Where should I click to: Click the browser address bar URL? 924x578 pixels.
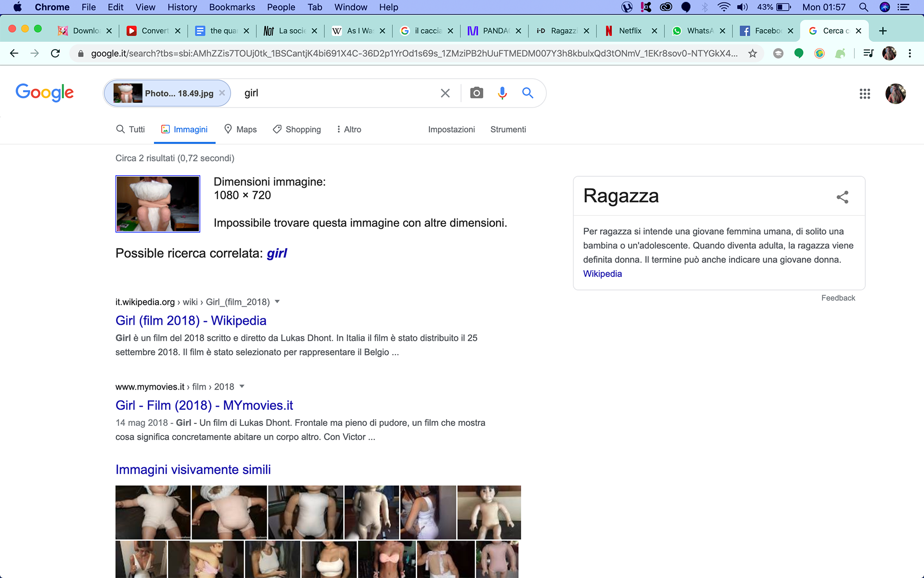pos(414,53)
